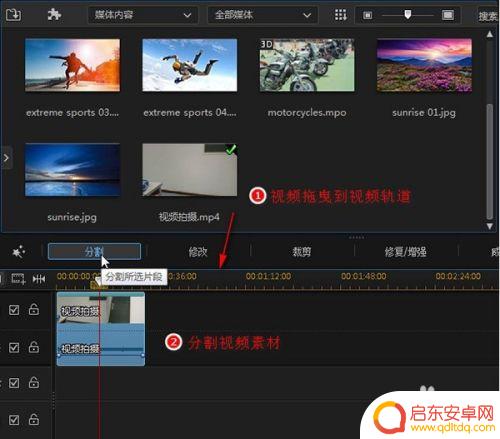
Task: Select the extreme sports 04 thumbnail
Action: 190,65
